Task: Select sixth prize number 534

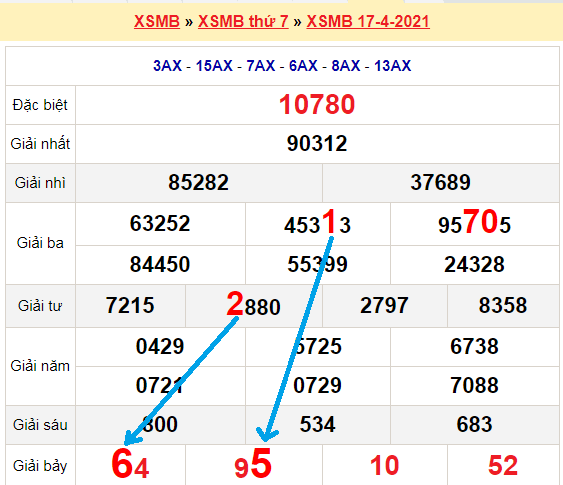Action: [317, 424]
